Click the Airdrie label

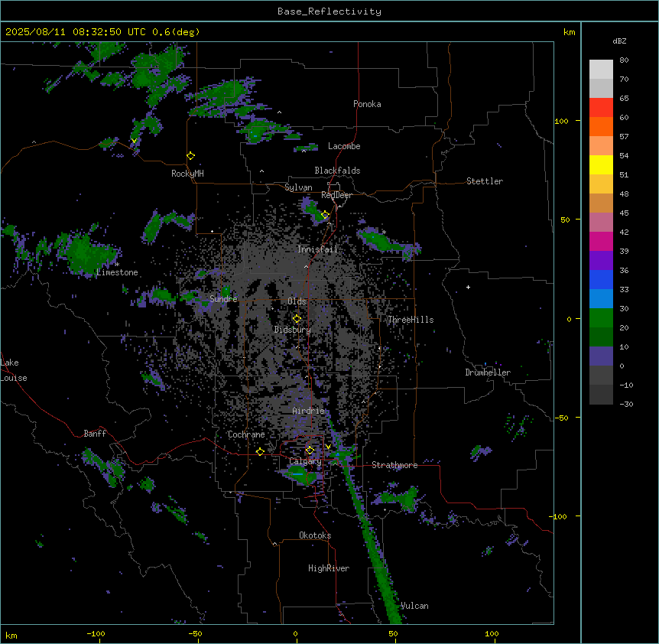[309, 411]
